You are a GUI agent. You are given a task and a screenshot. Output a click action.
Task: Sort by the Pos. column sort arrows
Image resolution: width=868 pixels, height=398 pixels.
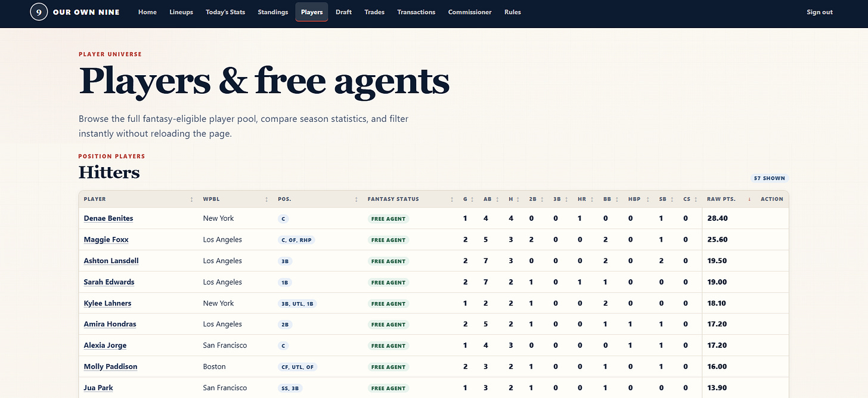click(x=356, y=199)
